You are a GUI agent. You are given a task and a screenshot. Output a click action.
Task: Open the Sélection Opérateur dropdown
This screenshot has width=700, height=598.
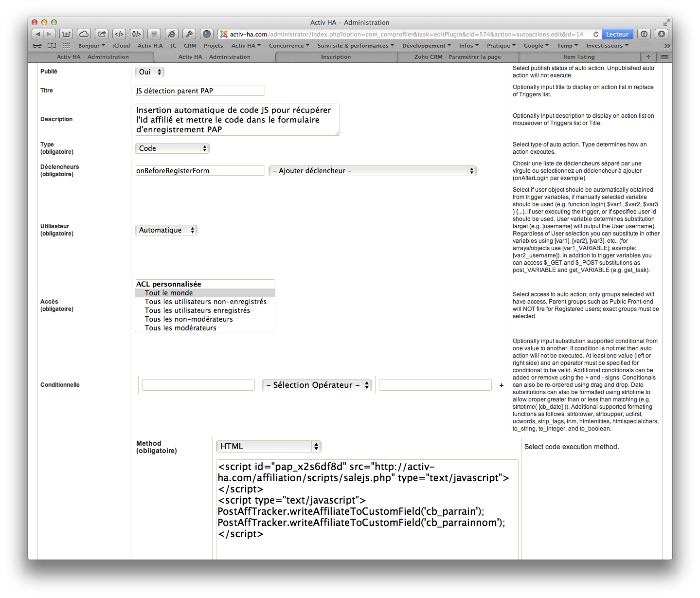click(x=317, y=385)
